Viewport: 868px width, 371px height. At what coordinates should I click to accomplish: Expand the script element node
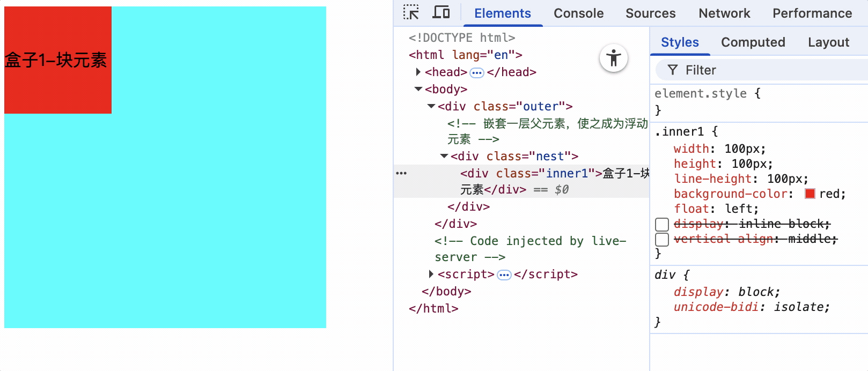click(x=431, y=274)
